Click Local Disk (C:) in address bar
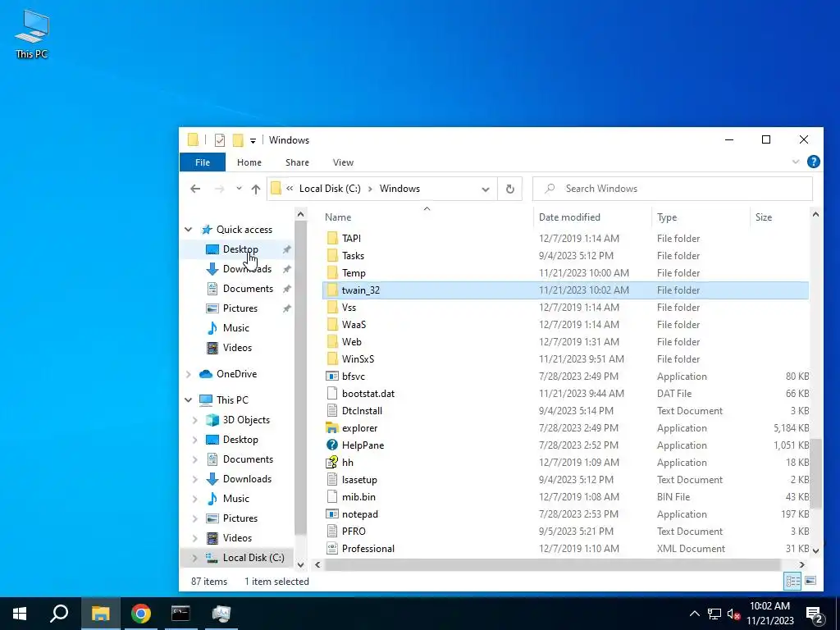840x630 pixels. click(330, 189)
